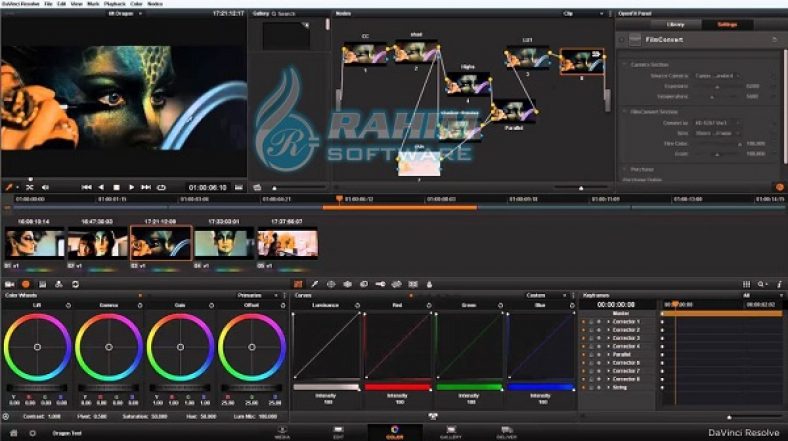Jump to the previous clip

click(86, 187)
